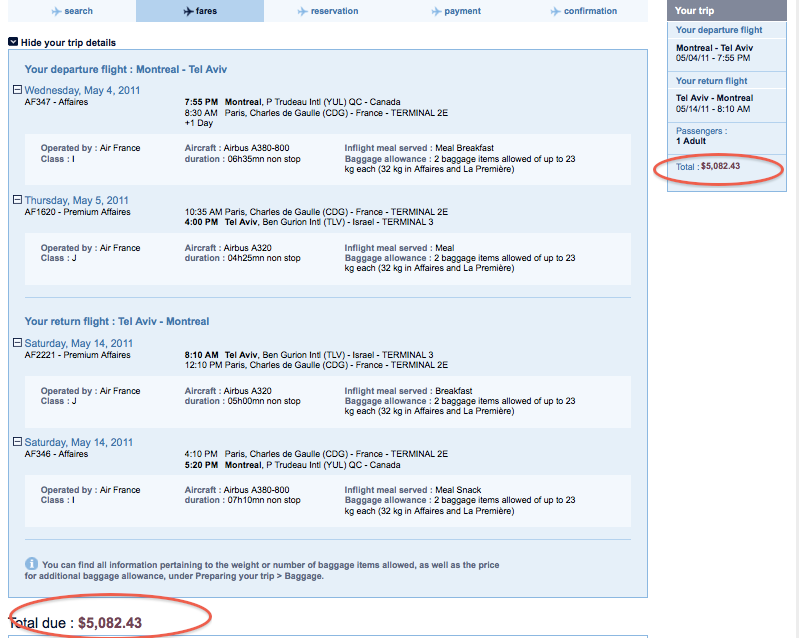Collapse the first Saturday, May 14 segment AF2221
The width and height of the screenshot is (799, 638).
click(18, 343)
